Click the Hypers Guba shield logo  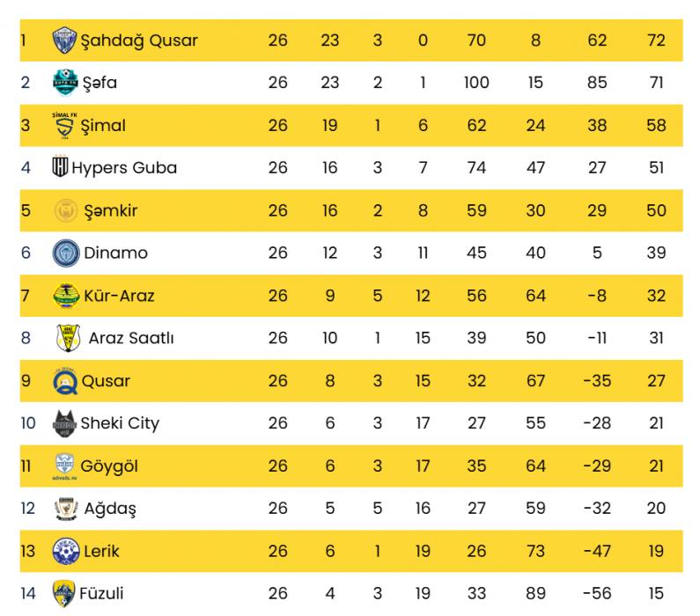60,166
